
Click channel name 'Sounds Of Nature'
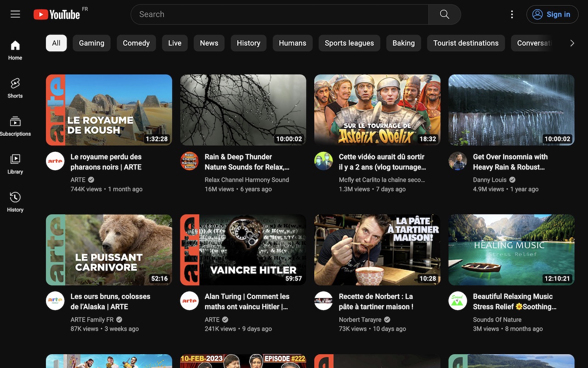click(x=498, y=320)
